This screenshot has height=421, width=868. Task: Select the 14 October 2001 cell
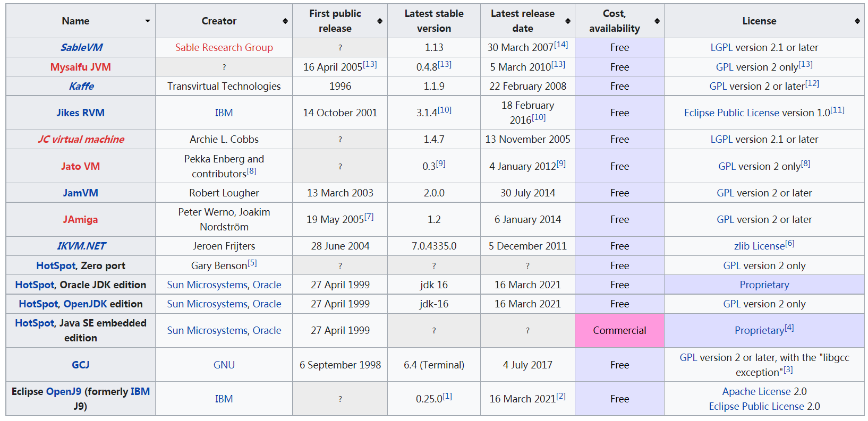point(340,113)
